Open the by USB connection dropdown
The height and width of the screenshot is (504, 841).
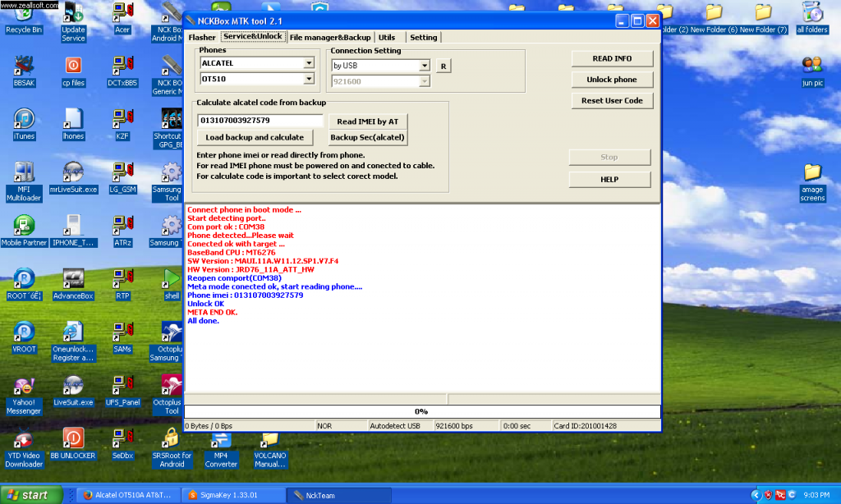424,66
